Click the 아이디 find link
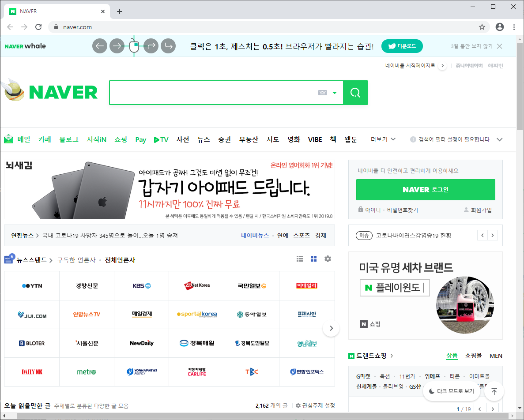524x420 pixels. (369, 210)
